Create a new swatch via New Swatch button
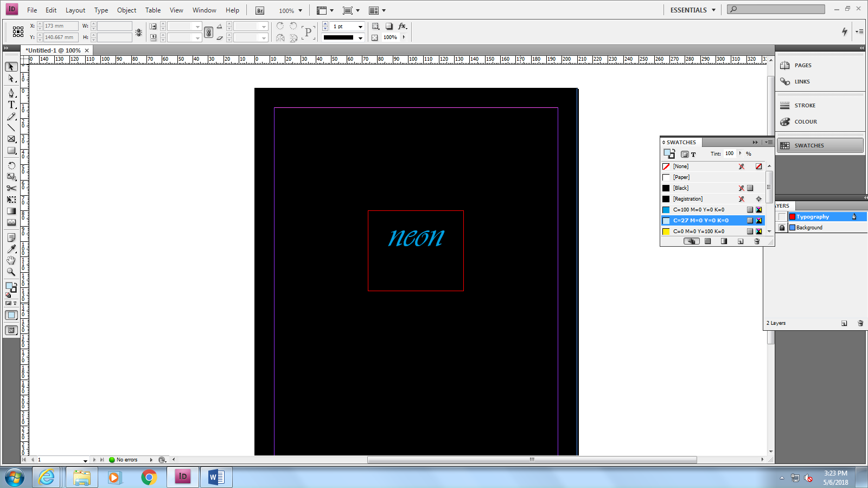 pyautogui.click(x=741, y=241)
